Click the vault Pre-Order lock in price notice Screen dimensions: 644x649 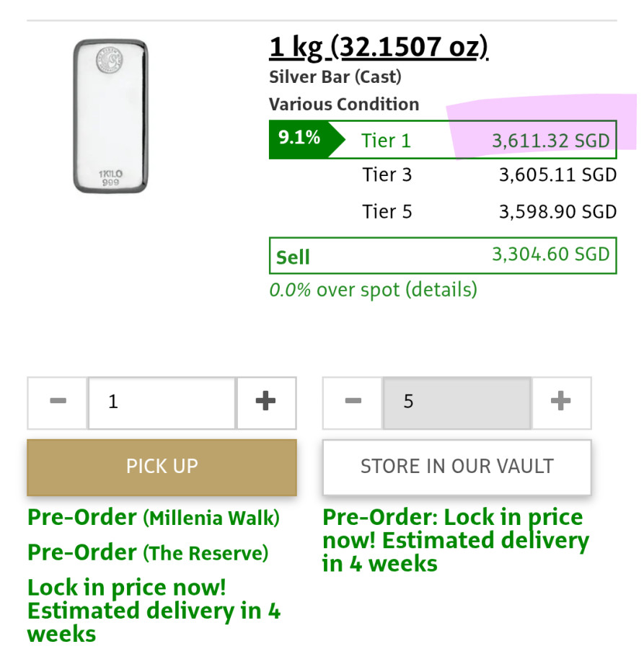pyautogui.click(x=454, y=540)
